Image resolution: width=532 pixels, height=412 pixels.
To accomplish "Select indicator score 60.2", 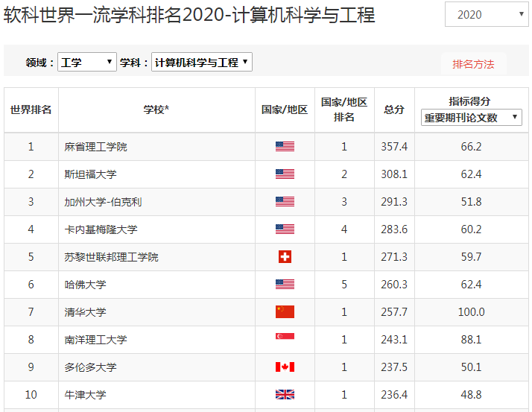I will tap(471, 229).
